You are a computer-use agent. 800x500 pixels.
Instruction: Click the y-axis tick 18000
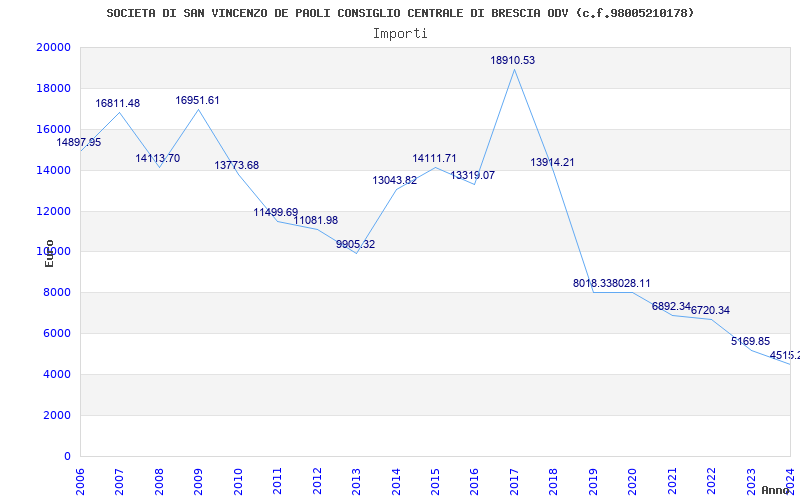point(53,88)
